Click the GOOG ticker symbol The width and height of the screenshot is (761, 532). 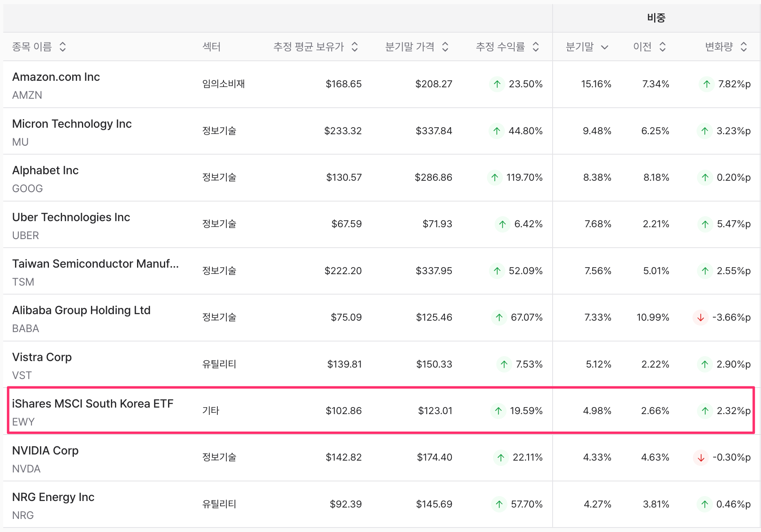click(x=27, y=188)
